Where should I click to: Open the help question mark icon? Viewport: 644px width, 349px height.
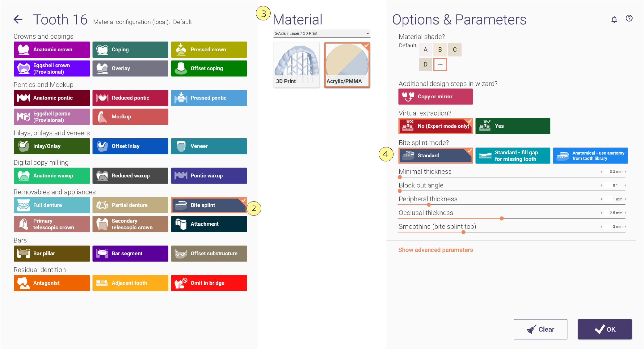pyautogui.click(x=629, y=19)
